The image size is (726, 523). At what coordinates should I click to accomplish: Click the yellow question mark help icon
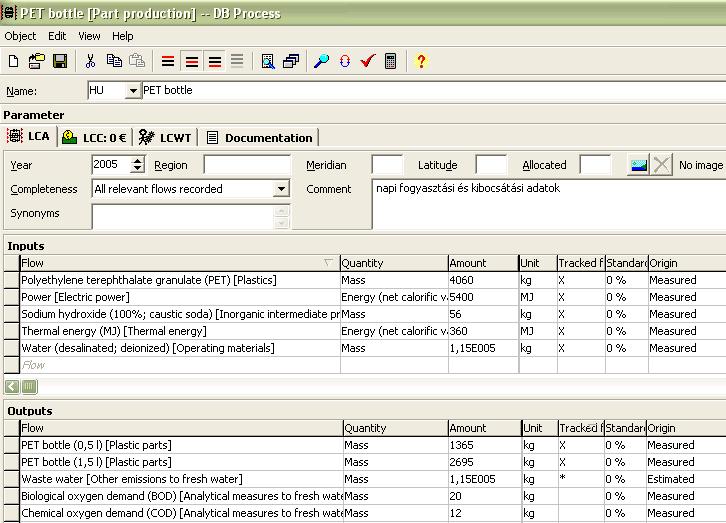click(421, 61)
